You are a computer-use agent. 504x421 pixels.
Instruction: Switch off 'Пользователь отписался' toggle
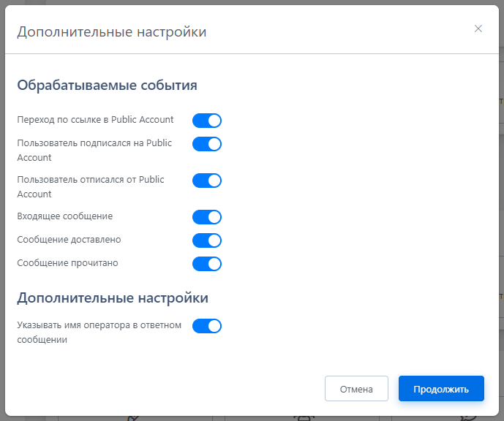tap(207, 181)
